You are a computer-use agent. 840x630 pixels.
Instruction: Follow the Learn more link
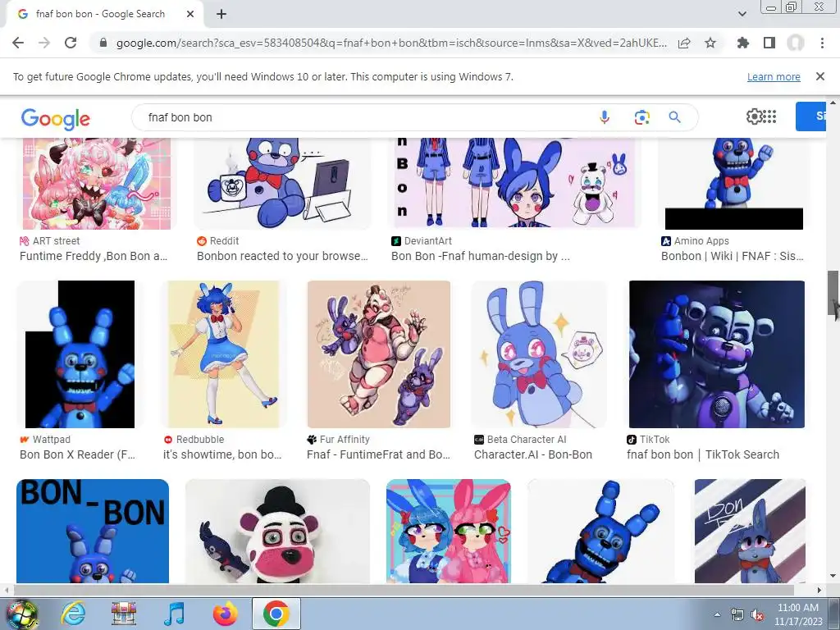pyautogui.click(x=774, y=76)
